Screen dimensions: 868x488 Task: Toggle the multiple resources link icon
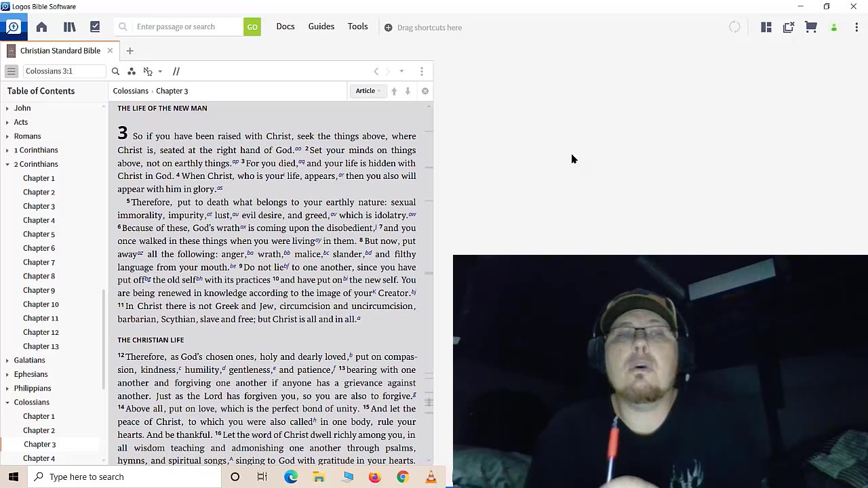click(148, 71)
